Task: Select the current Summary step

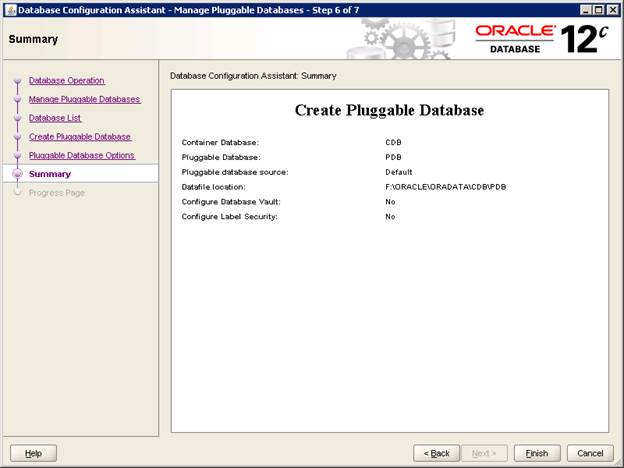Action: (50, 174)
